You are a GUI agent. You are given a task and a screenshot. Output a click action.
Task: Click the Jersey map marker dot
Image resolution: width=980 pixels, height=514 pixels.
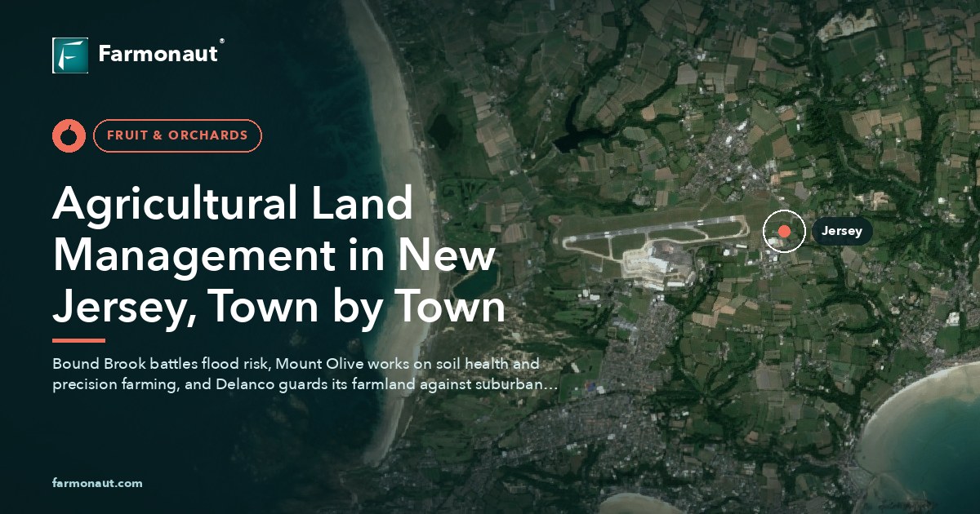pyautogui.click(x=784, y=232)
